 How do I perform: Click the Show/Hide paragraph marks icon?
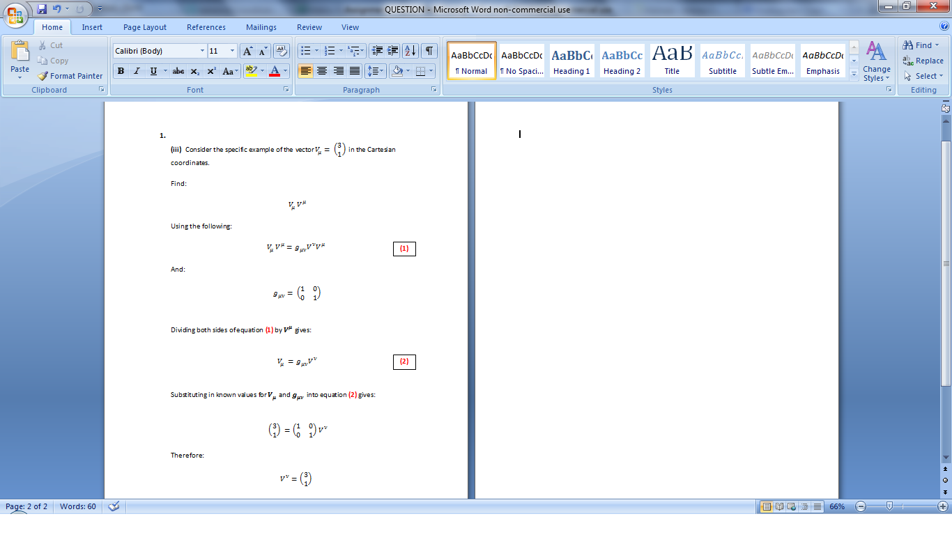click(x=429, y=51)
